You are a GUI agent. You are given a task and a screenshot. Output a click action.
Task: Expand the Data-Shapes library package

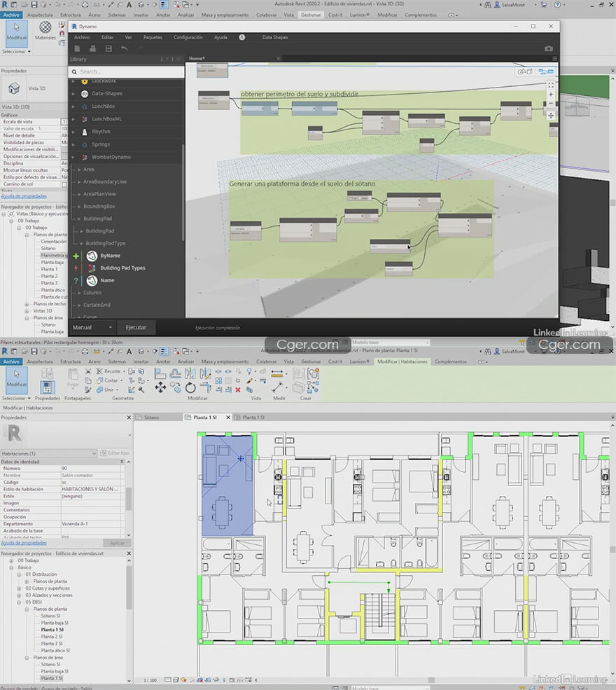[73, 94]
